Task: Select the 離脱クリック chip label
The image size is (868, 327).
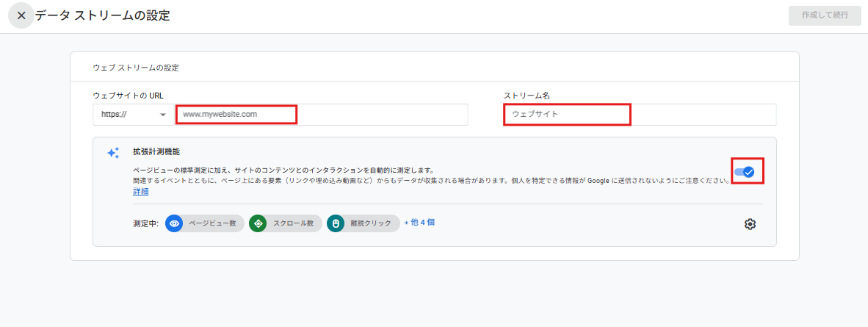Action: pos(371,223)
